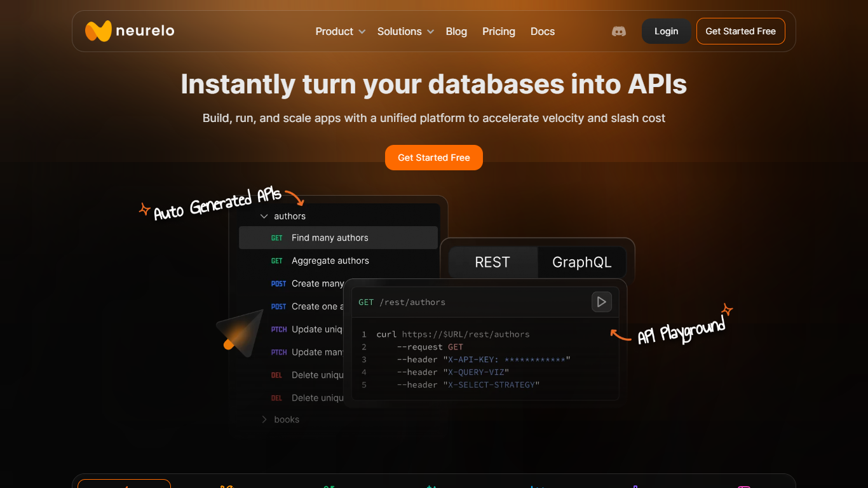Switch to the REST tab
This screenshot has width=868, height=488.
492,262
